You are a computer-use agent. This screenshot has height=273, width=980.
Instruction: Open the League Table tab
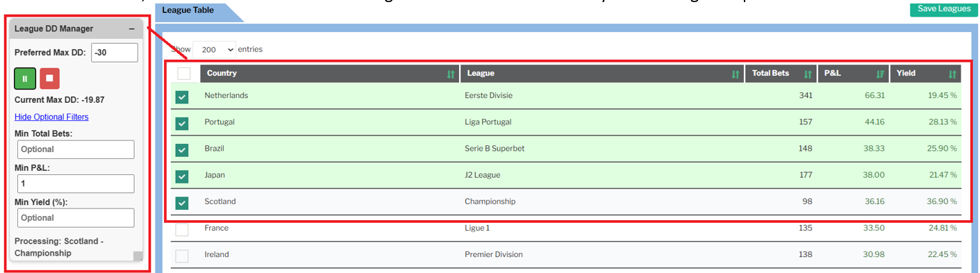pyautogui.click(x=188, y=10)
